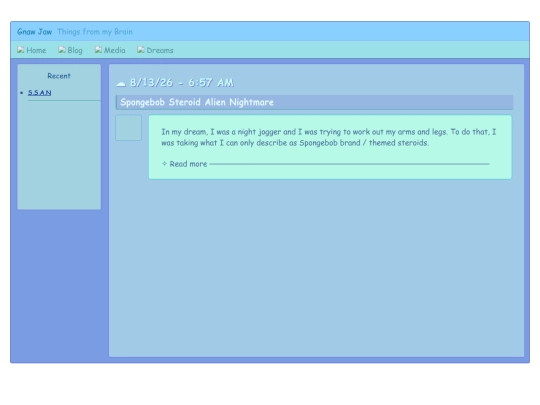This screenshot has height=405, width=540.
Task: Click the Recent sidebar heading
Action: pyautogui.click(x=59, y=76)
